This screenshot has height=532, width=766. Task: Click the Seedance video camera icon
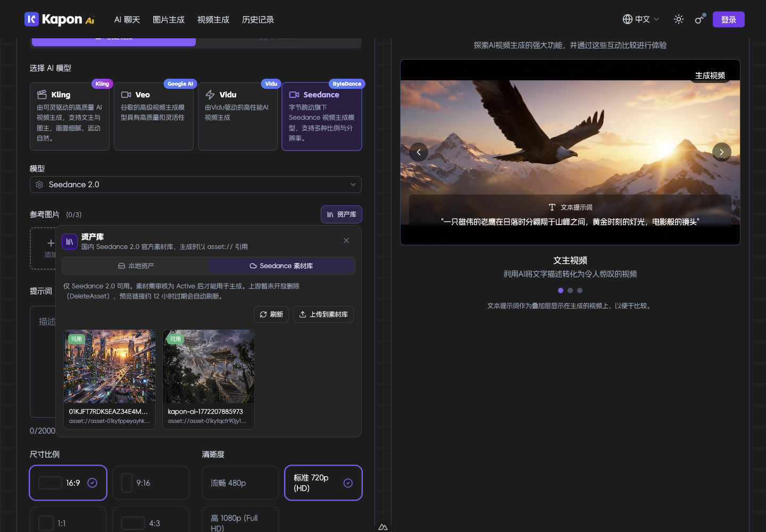294,95
